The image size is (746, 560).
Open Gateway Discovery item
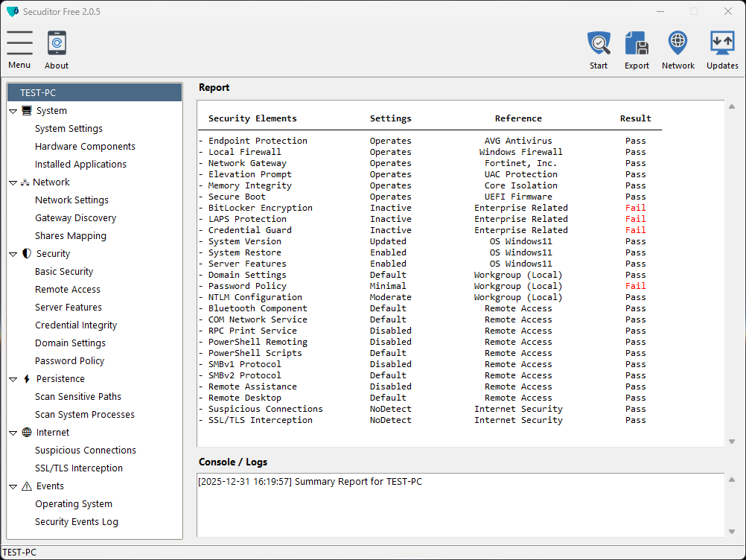coord(75,218)
